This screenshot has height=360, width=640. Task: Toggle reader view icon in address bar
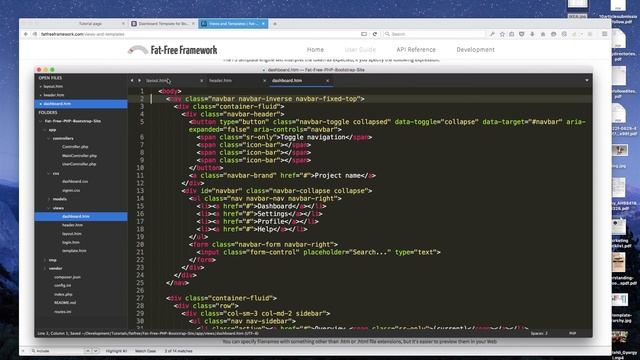[364, 34]
